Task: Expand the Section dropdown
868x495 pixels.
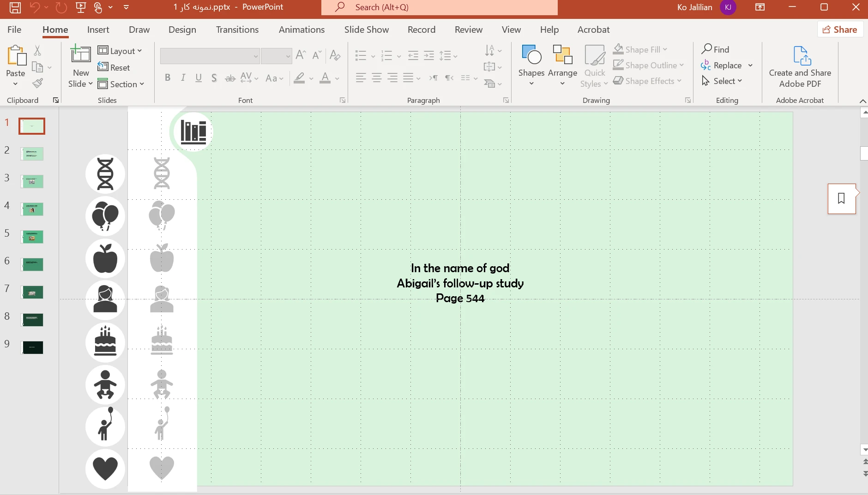Action: tap(121, 84)
